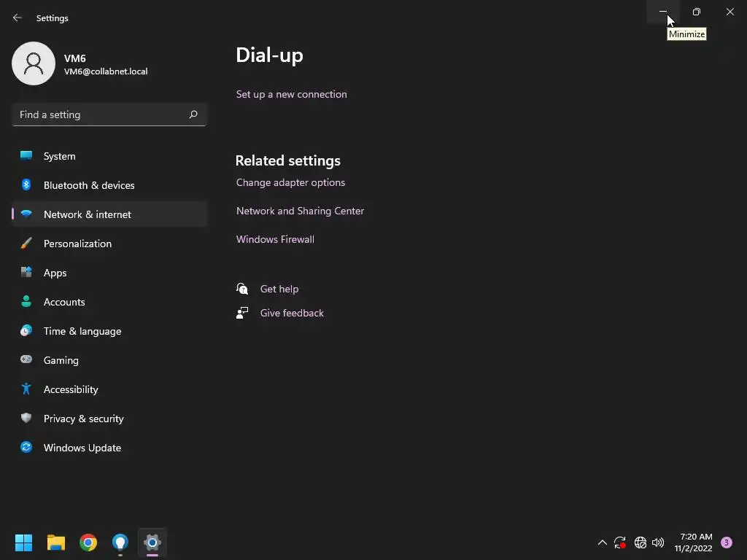
Task: Click the Get help link
Action: tap(279, 289)
